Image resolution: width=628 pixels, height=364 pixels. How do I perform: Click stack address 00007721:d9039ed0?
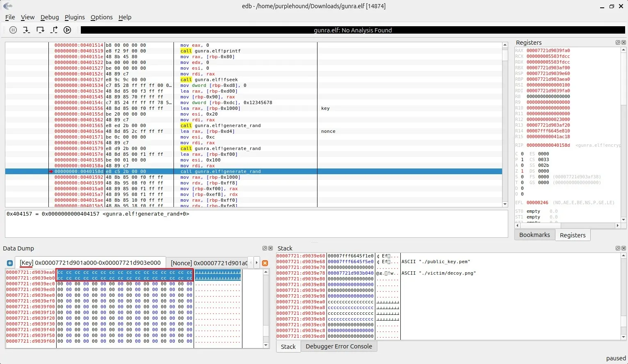pyautogui.click(x=301, y=336)
